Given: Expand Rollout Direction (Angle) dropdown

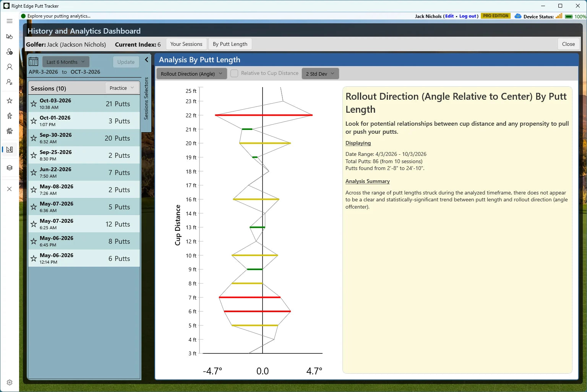Looking at the screenshot, I should (x=191, y=74).
